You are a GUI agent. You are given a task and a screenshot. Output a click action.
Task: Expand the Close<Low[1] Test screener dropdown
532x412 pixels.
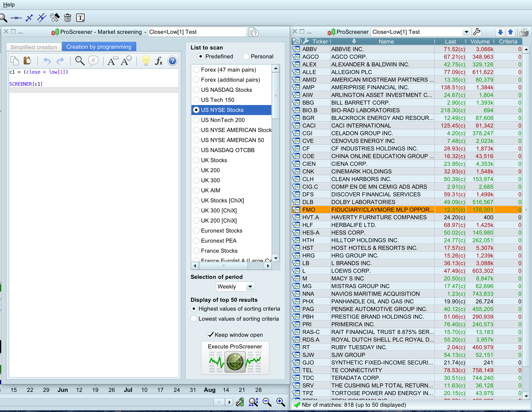(466, 32)
